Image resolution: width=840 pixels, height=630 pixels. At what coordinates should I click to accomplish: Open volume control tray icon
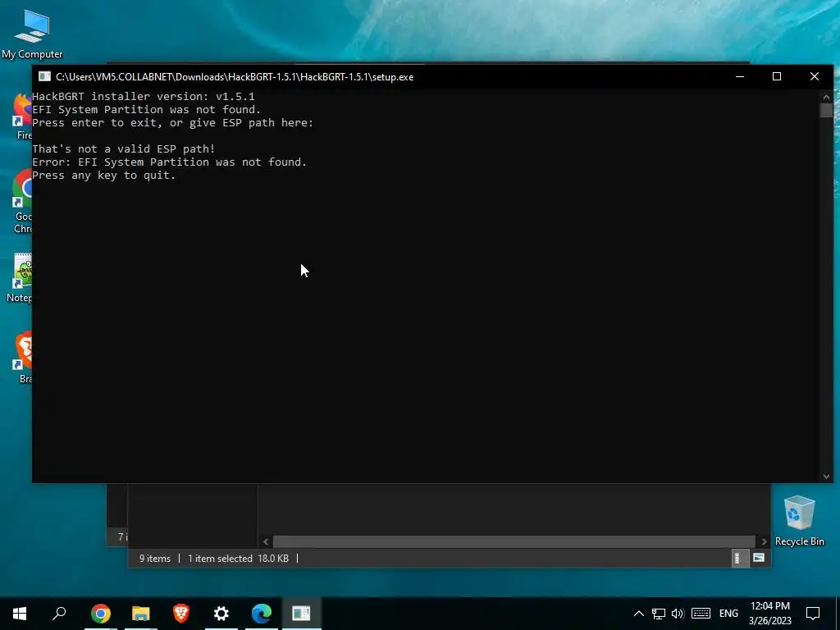tap(678, 614)
